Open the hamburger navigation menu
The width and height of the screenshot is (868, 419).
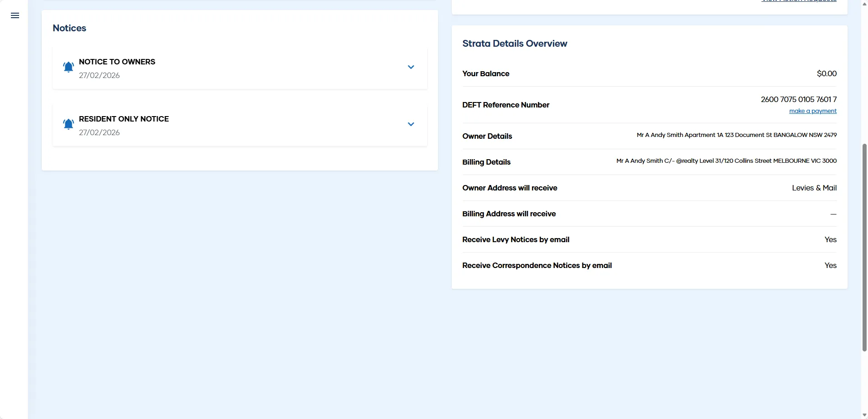15,15
